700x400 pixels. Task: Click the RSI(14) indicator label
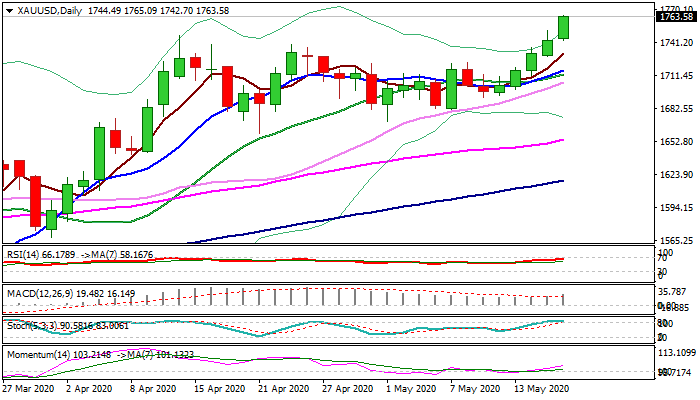[x=26, y=255]
